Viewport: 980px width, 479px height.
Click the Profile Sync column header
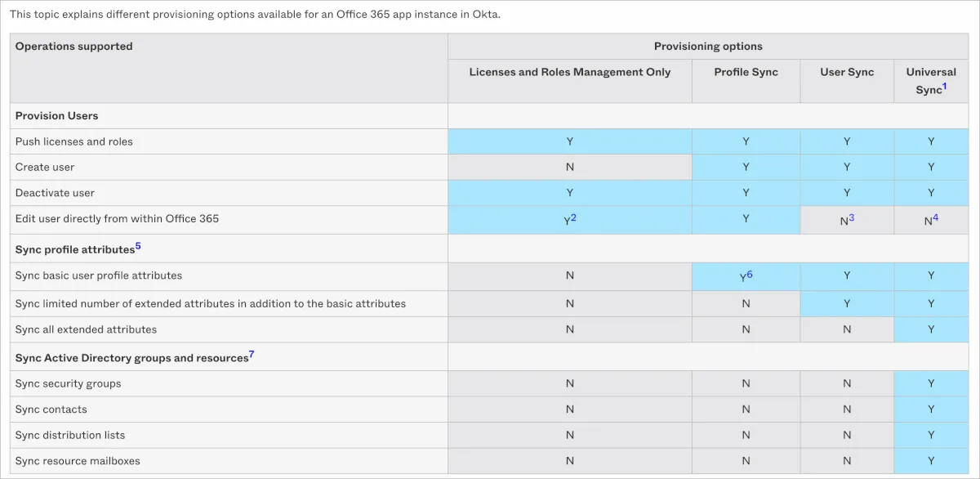pyautogui.click(x=746, y=72)
